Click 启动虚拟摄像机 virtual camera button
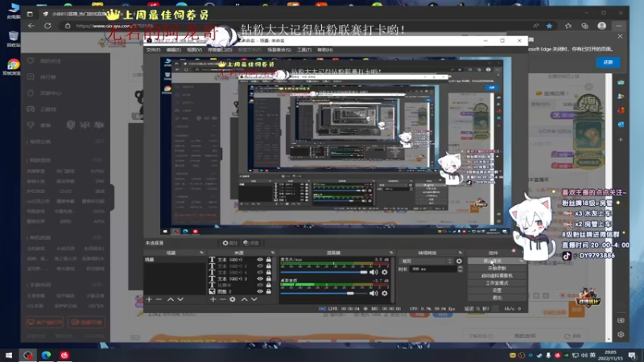The height and width of the screenshot is (362, 644). [497, 276]
